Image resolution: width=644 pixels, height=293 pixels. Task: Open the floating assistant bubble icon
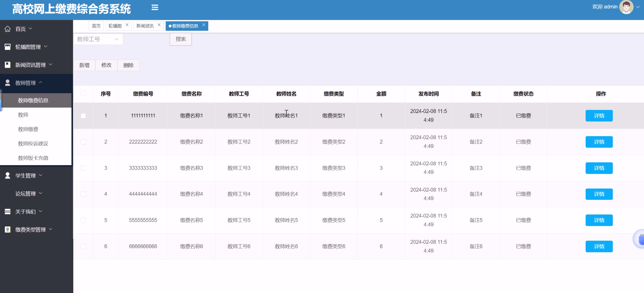[639, 239]
